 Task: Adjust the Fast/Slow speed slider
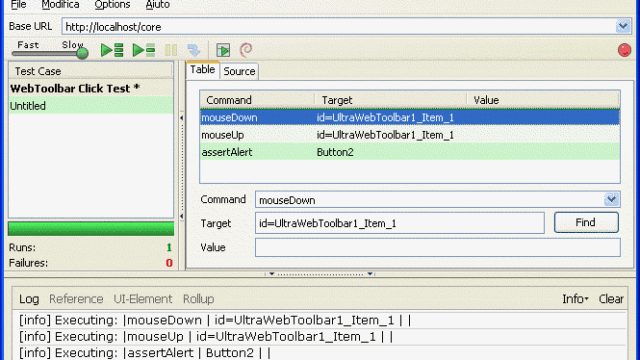82,53
